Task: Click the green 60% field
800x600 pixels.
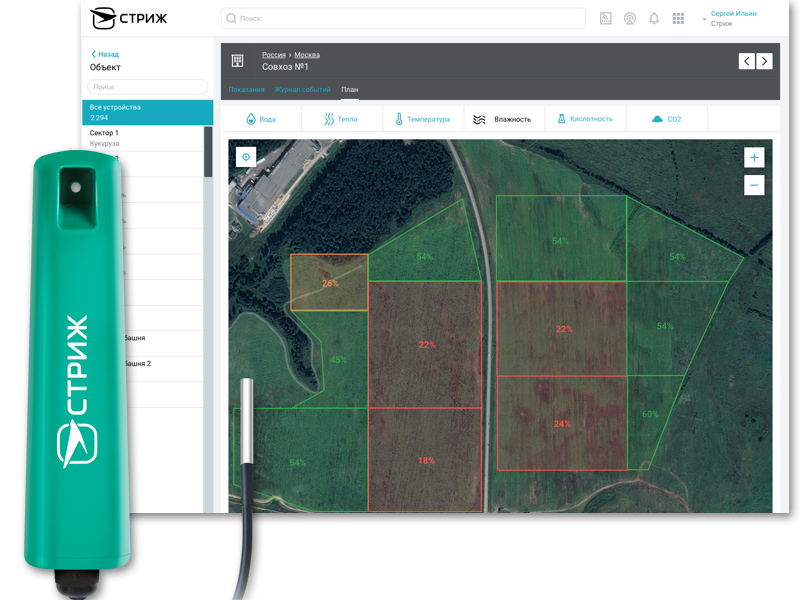Action: [650, 414]
